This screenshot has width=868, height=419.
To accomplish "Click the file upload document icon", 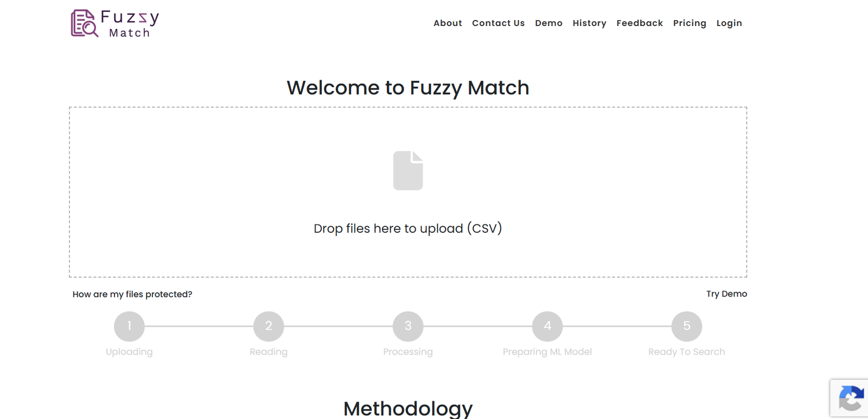I will click(408, 171).
